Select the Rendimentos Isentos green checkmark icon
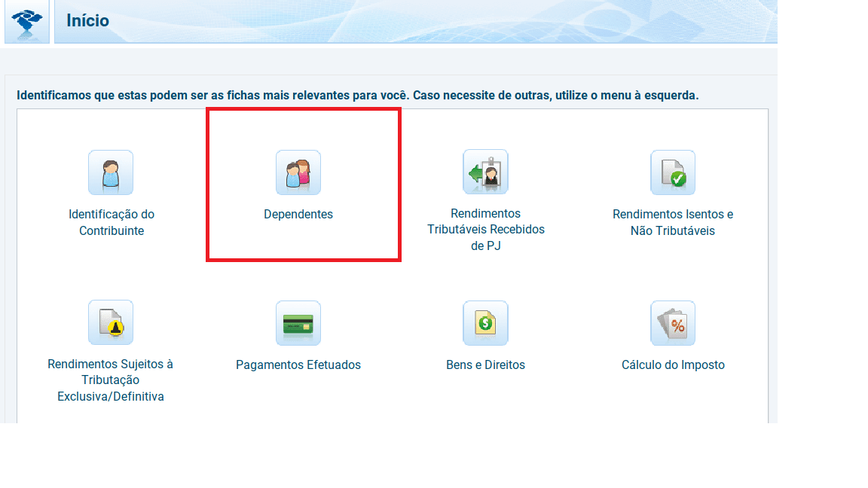 (x=673, y=172)
